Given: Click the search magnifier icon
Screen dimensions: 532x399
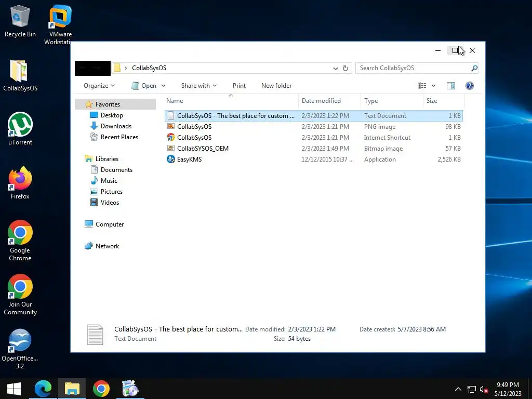Looking at the screenshot, I should 474,68.
